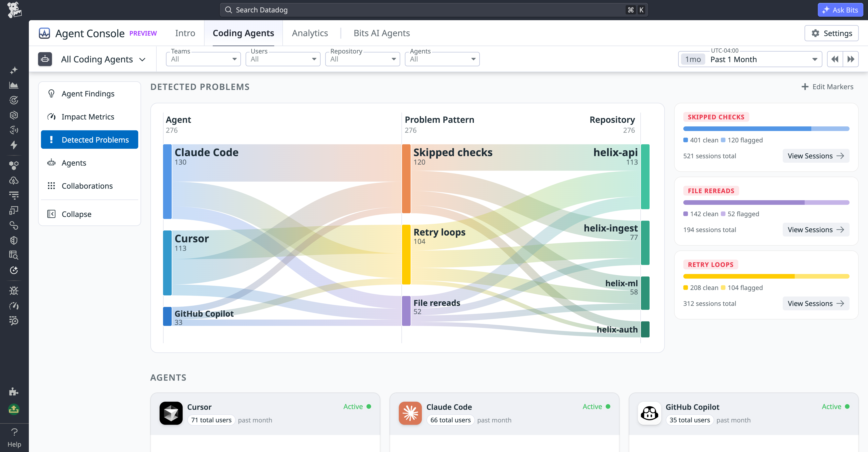The height and width of the screenshot is (452, 868).
Task: Click the lightning bolt sidebar icon
Action: tap(14, 145)
